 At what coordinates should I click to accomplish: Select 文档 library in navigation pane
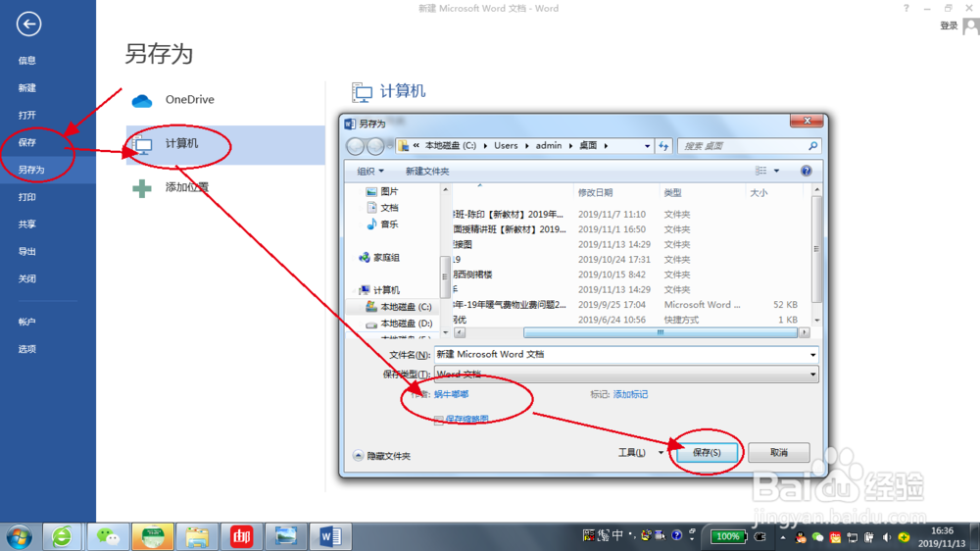point(381,208)
